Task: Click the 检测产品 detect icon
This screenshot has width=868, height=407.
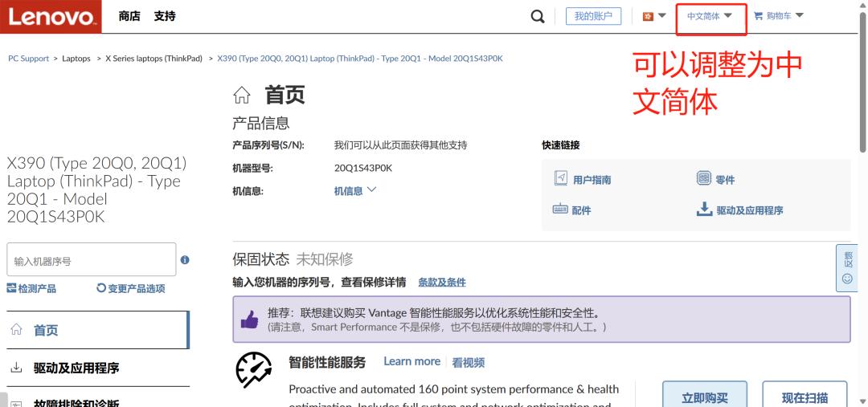Action: (x=11, y=288)
